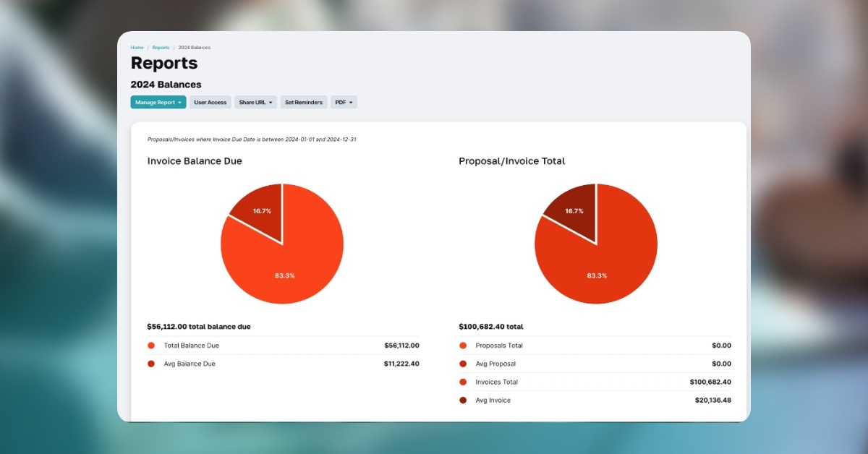Open the Reports breadcrumb link

click(x=161, y=48)
